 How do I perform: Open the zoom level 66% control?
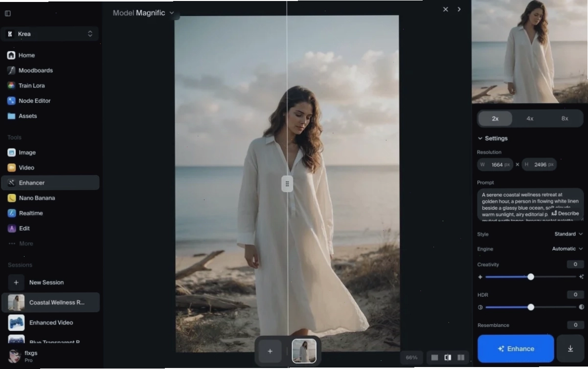click(411, 358)
